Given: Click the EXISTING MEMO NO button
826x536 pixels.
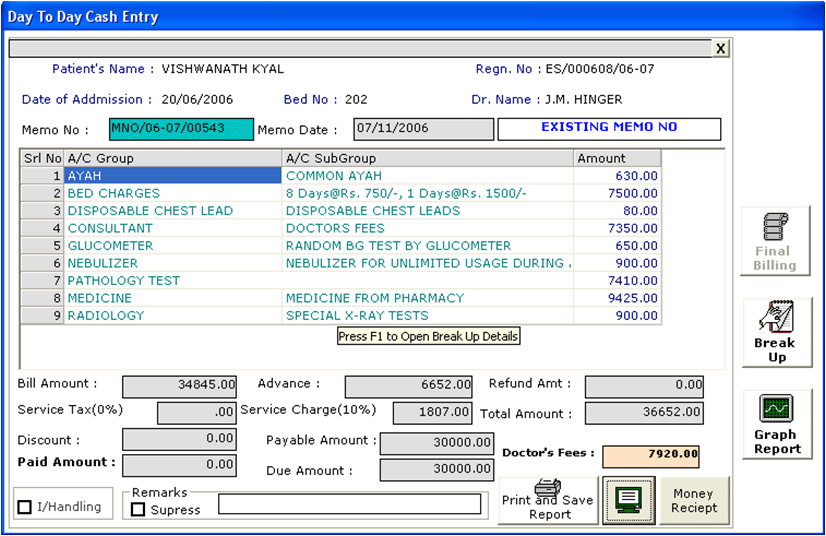Looking at the screenshot, I should [609, 129].
